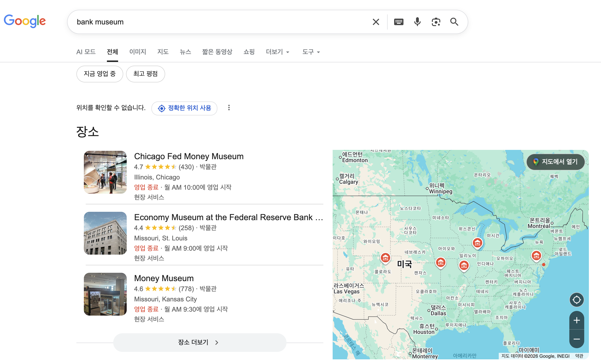Viewport: 601px width, 364px height.
Task: Switch to the 이미지 tab
Action: (x=138, y=52)
